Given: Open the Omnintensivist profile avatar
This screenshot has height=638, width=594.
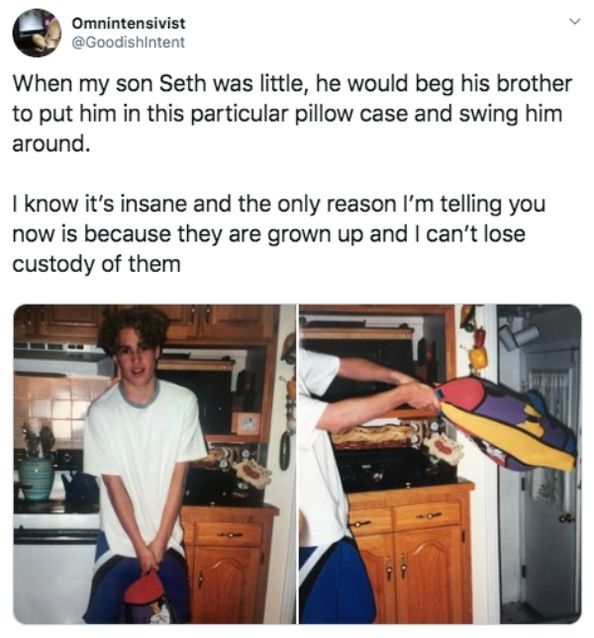Looking at the screenshot, I should pos(37,33).
